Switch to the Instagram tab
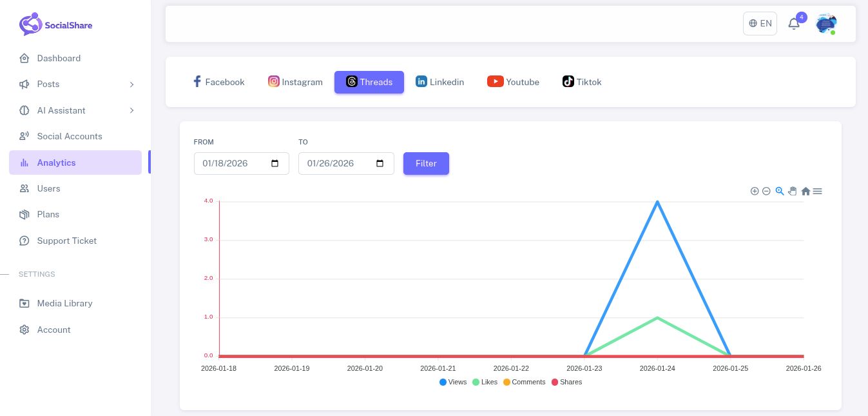The height and width of the screenshot is (416, 868). pos(295,82)
